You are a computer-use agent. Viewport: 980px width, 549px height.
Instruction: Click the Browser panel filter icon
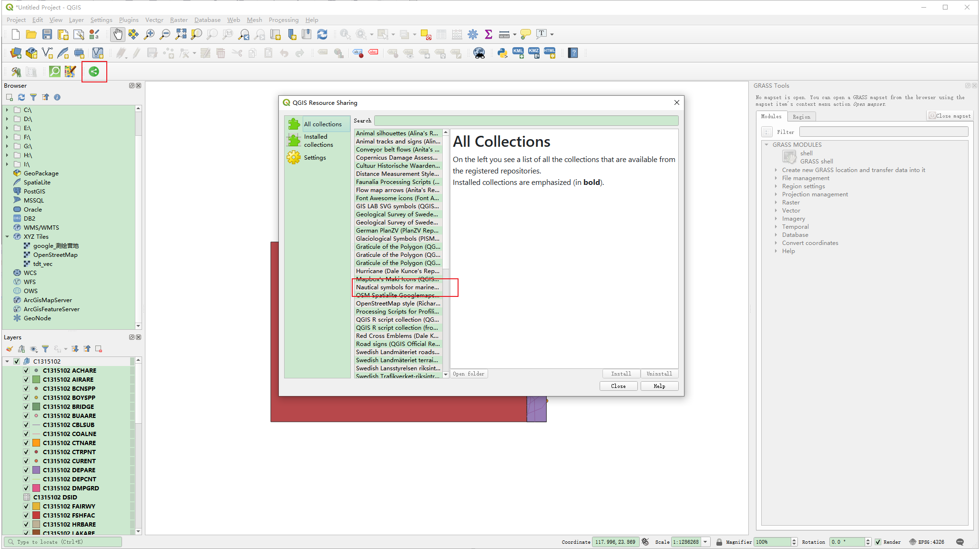33,97
